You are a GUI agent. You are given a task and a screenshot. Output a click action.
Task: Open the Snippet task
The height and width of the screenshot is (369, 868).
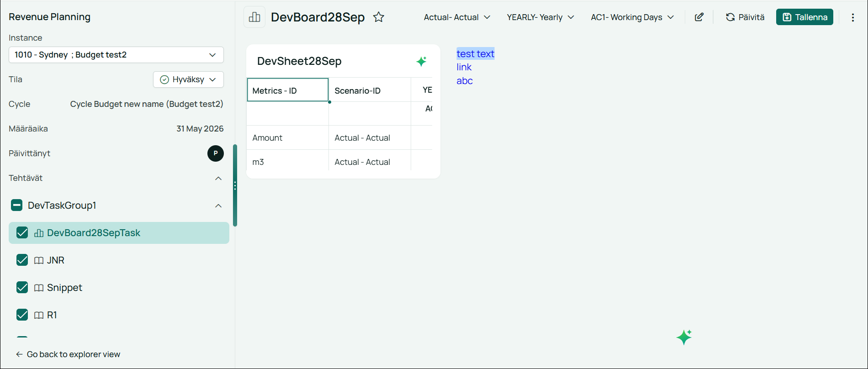pos(64,288)
